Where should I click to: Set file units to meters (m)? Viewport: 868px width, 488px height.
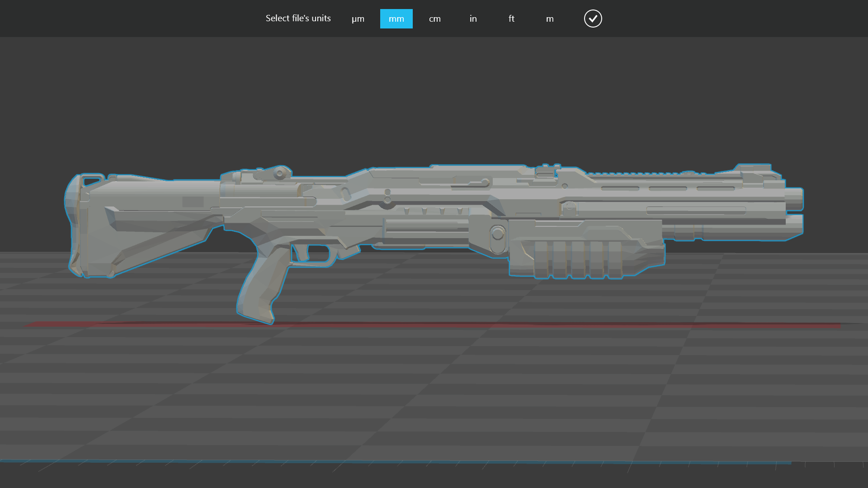[x=550, y=19]
